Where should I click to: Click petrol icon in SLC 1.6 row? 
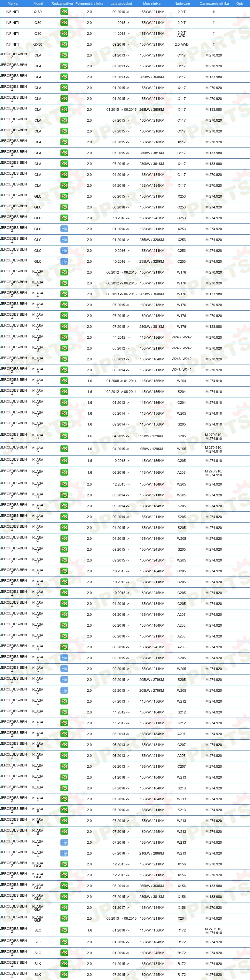[x=64, y=930]
